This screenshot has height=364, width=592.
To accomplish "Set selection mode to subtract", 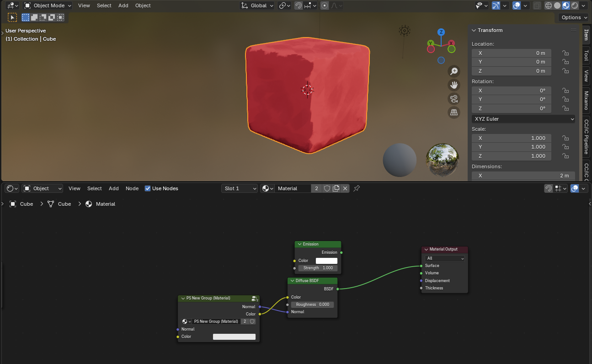I will pyautogui.click(x=43, y=17).
